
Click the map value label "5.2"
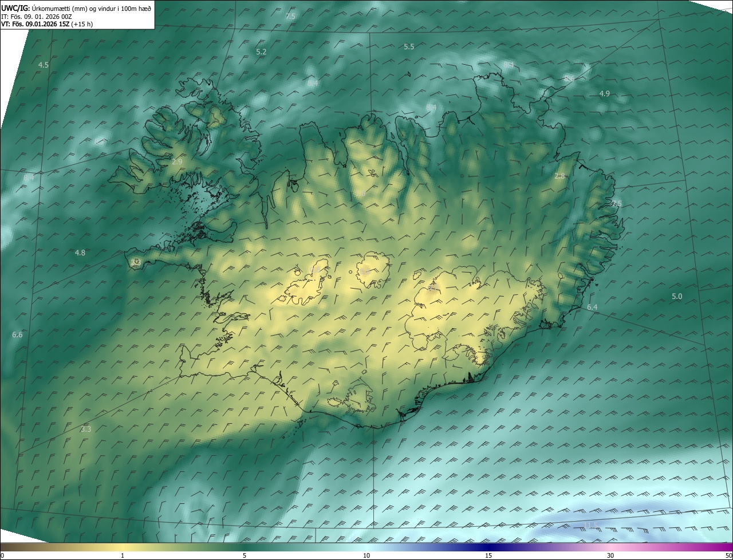[261, 52]
